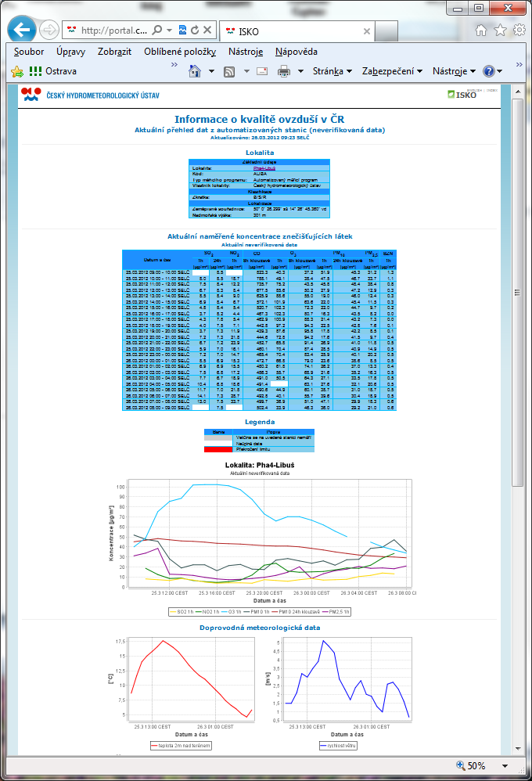Open the Oblíbené položky menu

[180, 52]
